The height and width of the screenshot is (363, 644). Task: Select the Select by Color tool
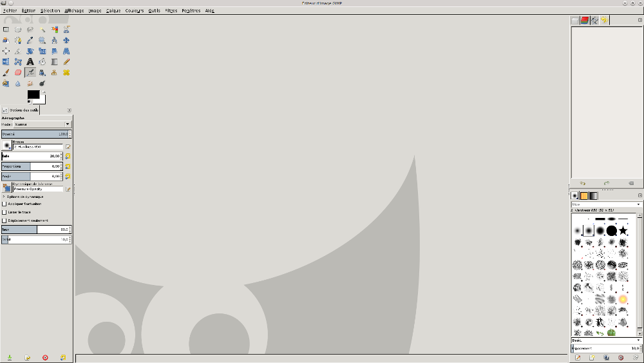(x=54, y=30)
